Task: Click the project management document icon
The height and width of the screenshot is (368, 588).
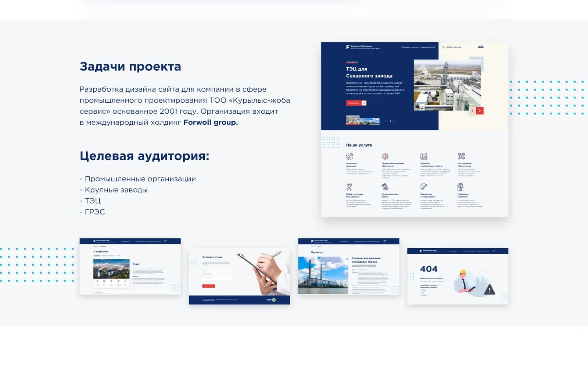Action: pos(460,187)
